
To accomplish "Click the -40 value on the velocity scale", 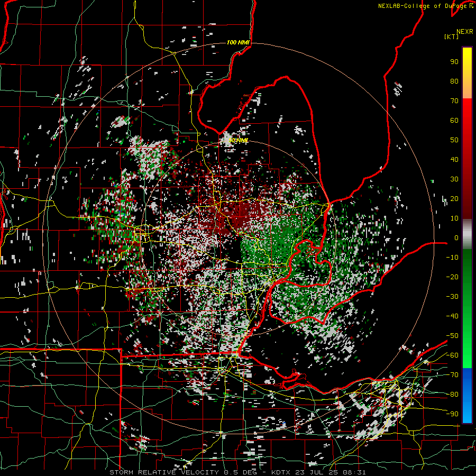I will [x=452, y=316].
